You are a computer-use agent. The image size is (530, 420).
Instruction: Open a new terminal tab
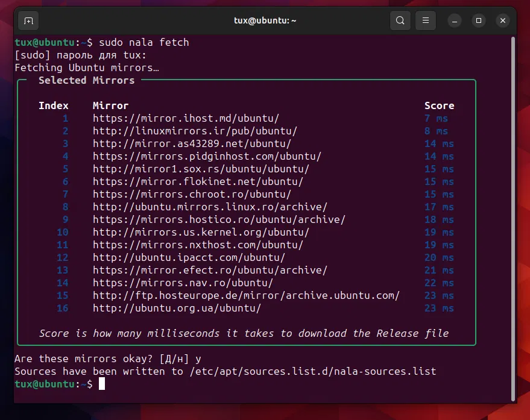coord(28,20)
